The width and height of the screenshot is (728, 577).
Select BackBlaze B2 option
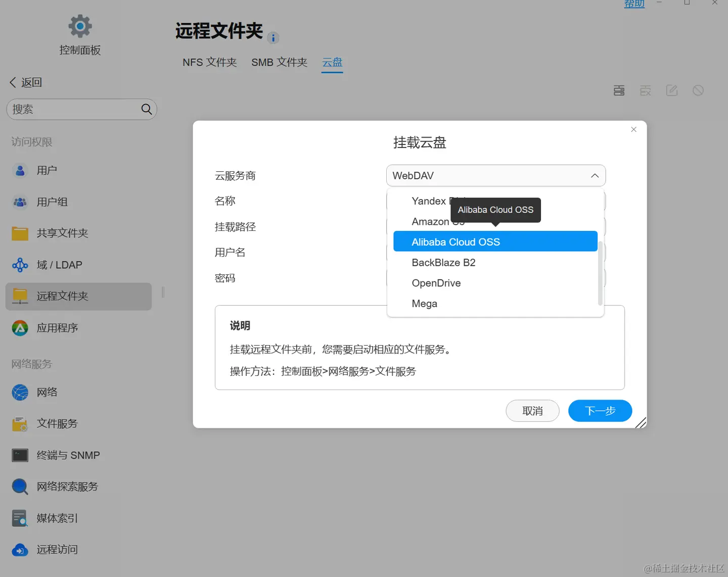point(495,263)
